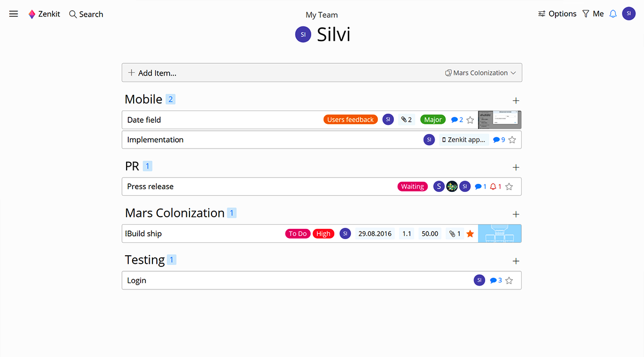Screen dimensions: 644x357
Task: Click the Search menu item
Action: 86,14
